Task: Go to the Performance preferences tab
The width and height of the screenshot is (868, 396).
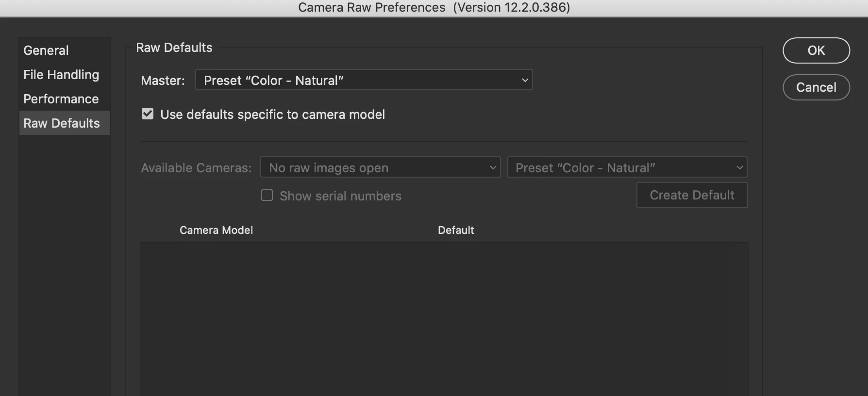Action: point(61,99)
